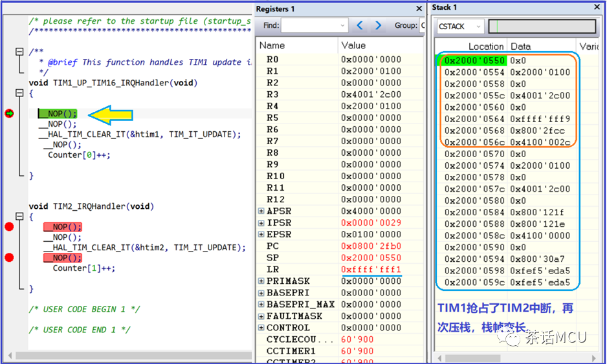Go to next find result in Registers

378,25
